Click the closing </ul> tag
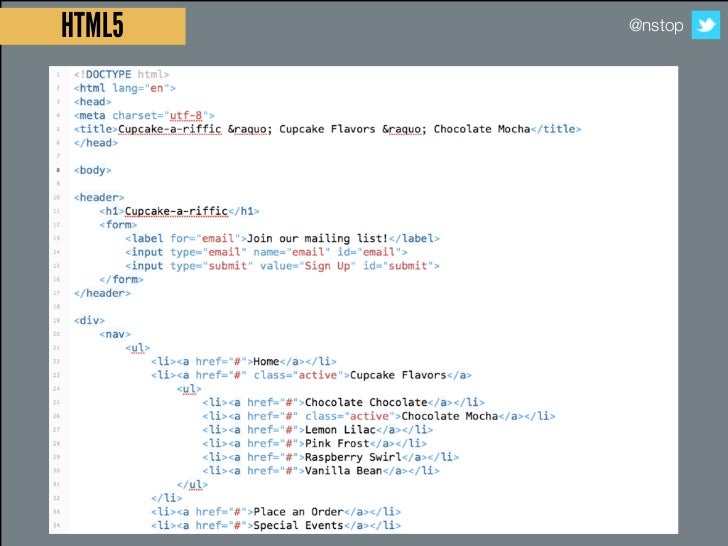This screenshot has width=728, height=546. click(x=192, y=485)
